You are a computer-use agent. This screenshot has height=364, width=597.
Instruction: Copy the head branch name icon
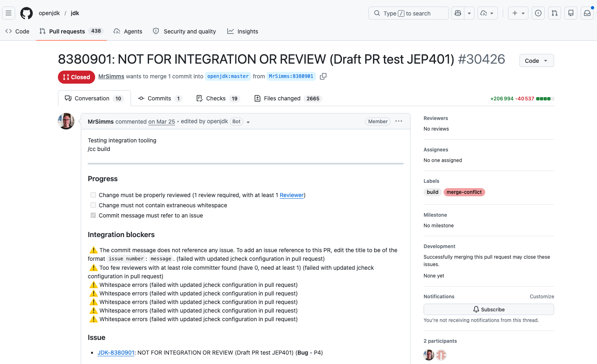pos(323,76)
